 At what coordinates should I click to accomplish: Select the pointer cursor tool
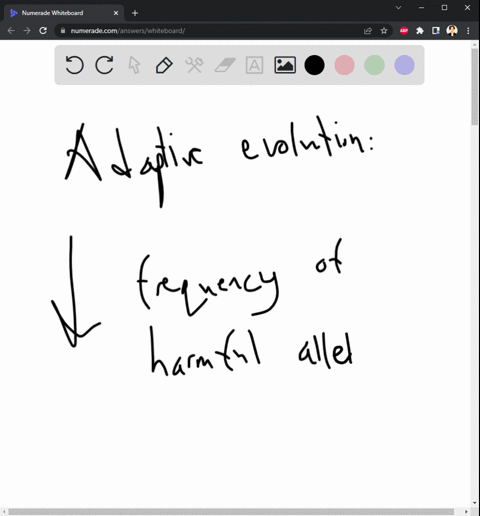(x=134, y=65)
